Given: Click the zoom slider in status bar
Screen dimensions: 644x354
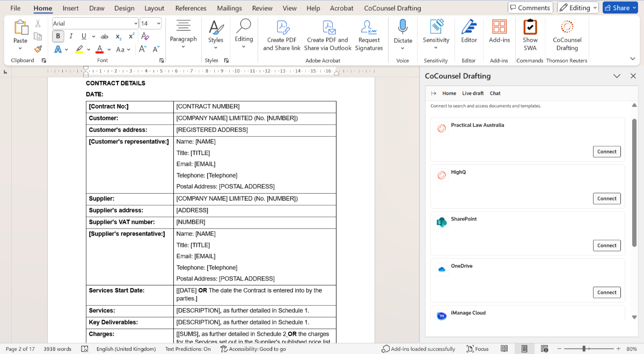Looking at the screenshot, I should [x=584, y=349].
